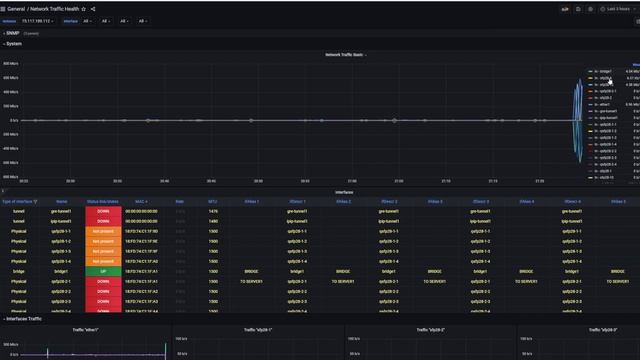The image size is (640, 360).
Task: Click the General breadcrumb link
Action: [x=16, y=9]
